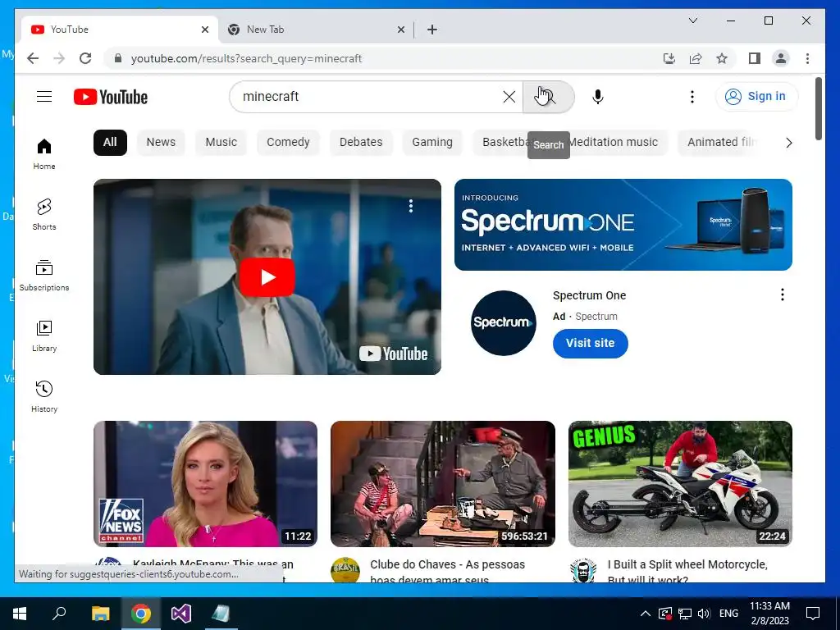
Task: Show hidden system tray icons
Action: (646, 614)
